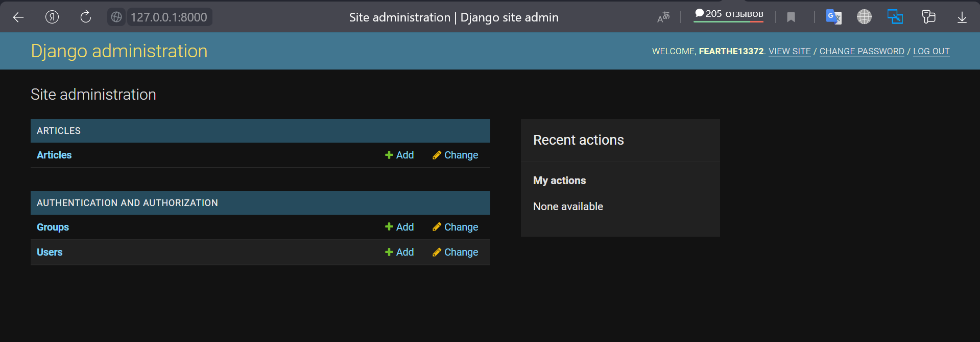The width and height of the screenshot is (980, 342).
Task: Go back with the browser back arrow
Action: (18, 17)
